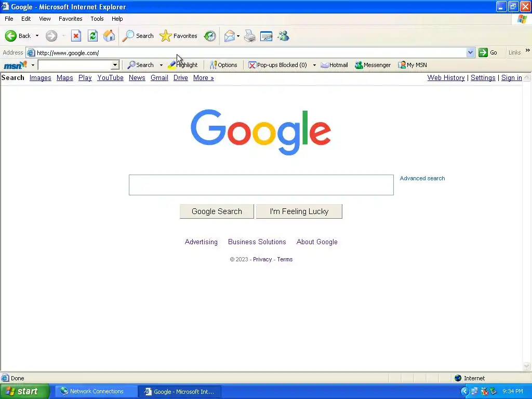Click the I'm Feeling Lucky button

(x=299, y=211)
